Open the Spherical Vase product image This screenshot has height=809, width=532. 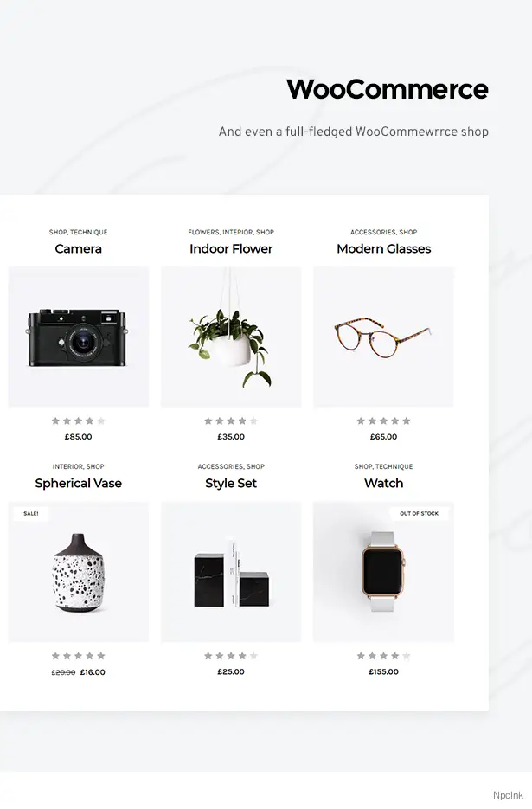pos(79,572)
